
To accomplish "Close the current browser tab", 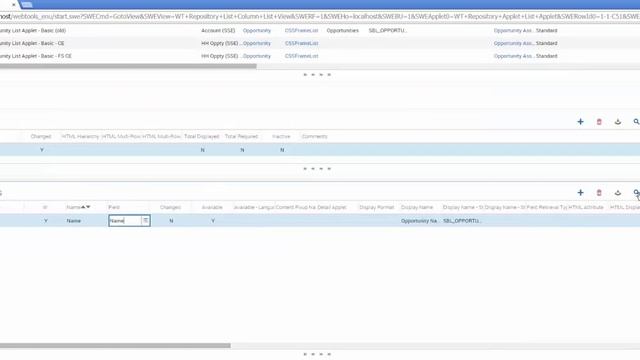I will click(13, 4).
